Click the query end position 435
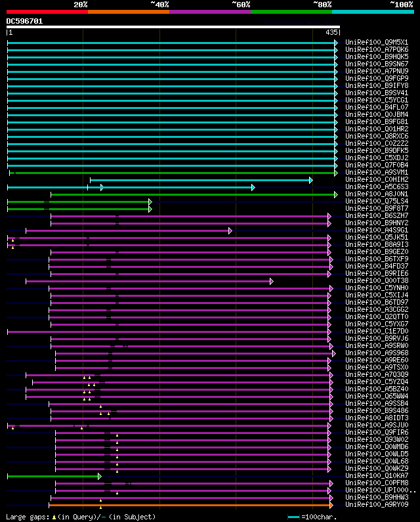The image size is (420, 522). click(x=331, y=32)
